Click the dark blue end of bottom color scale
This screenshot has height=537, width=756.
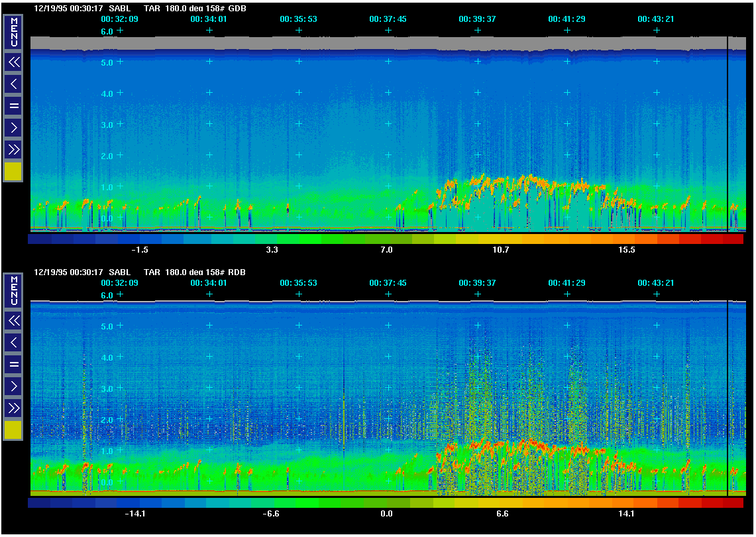(38, 503)
